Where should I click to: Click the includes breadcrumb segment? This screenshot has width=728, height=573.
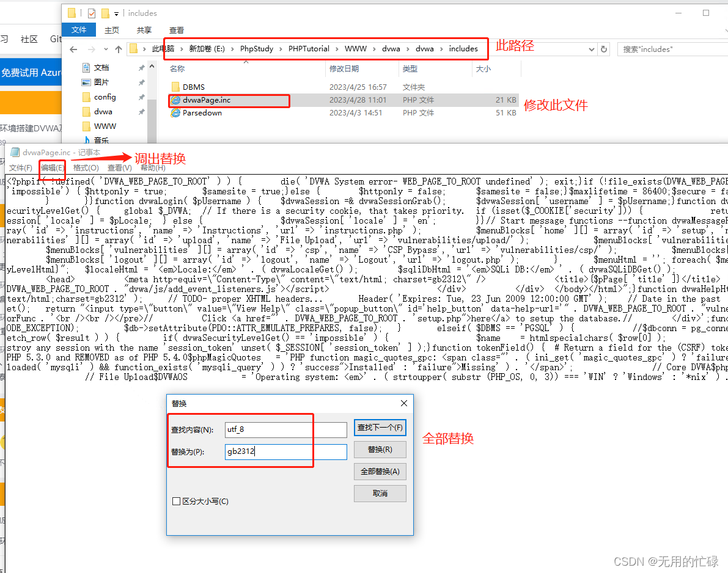point(463,49)
